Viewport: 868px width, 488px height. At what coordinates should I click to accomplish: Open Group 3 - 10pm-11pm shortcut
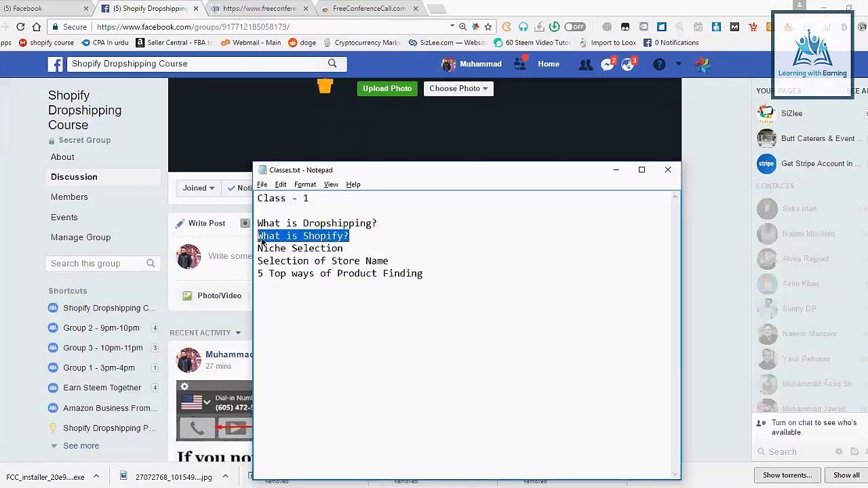[x=103, y=348]
